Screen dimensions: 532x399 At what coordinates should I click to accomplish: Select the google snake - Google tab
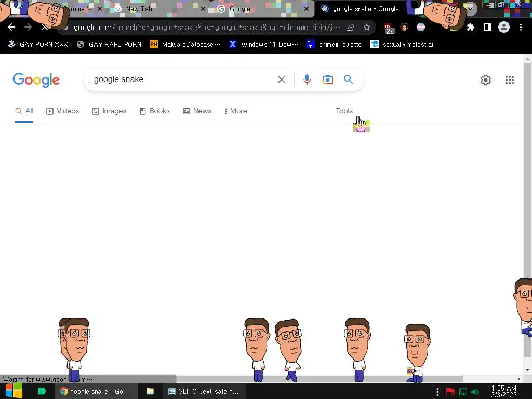coord(366,9)
